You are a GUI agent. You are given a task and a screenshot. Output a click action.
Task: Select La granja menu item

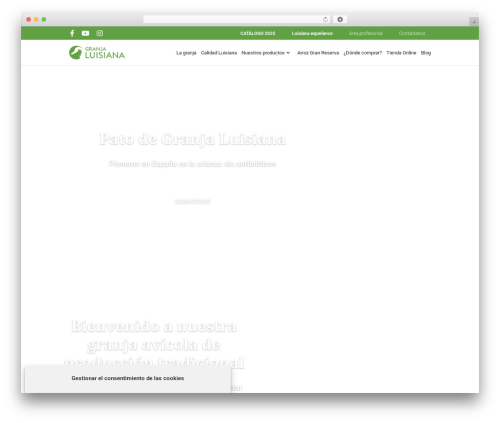tap(186, 53)
